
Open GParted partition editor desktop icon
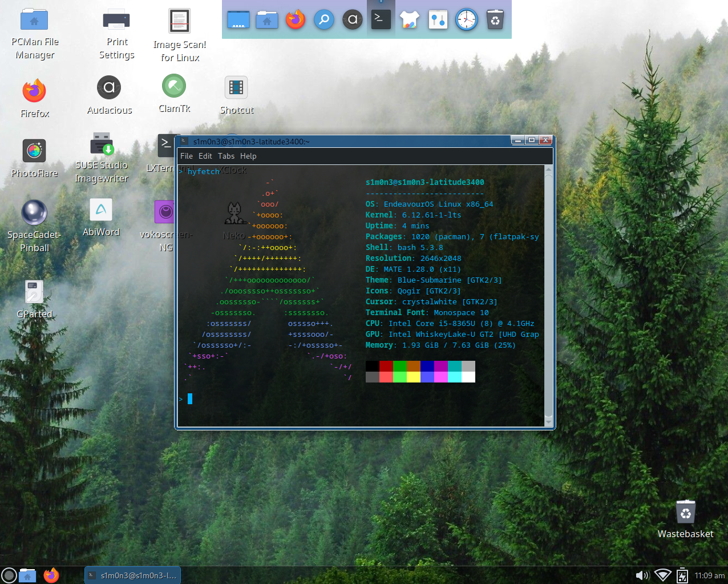34,292
